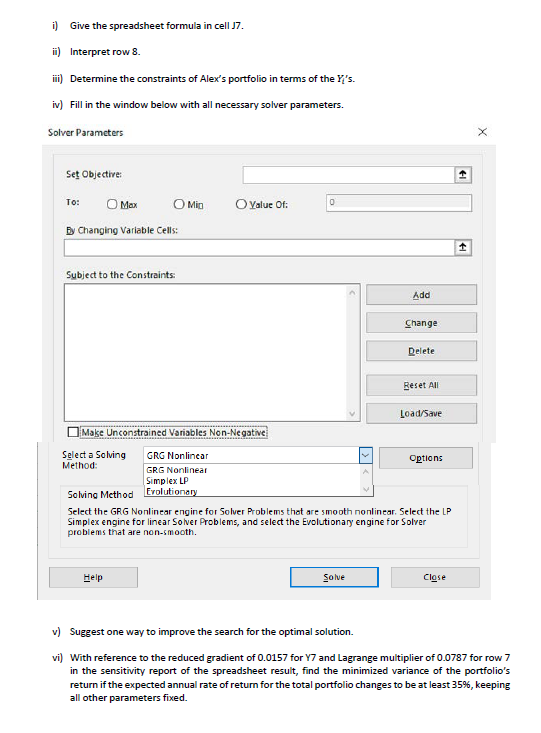Choose GRG Nonlinear from the method list
This screenshot has width=541, height=733.
177,470
